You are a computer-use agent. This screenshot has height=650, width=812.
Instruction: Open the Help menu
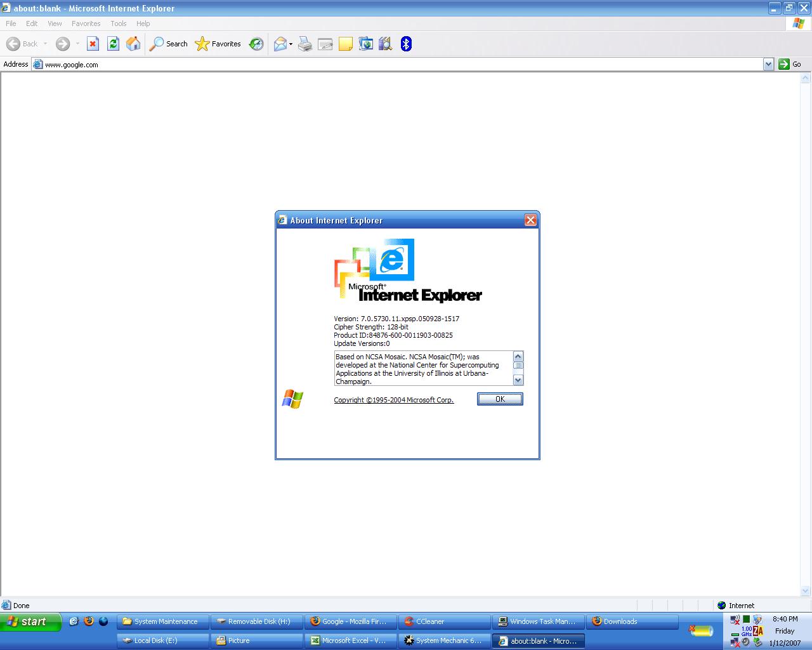pos(143,23)
